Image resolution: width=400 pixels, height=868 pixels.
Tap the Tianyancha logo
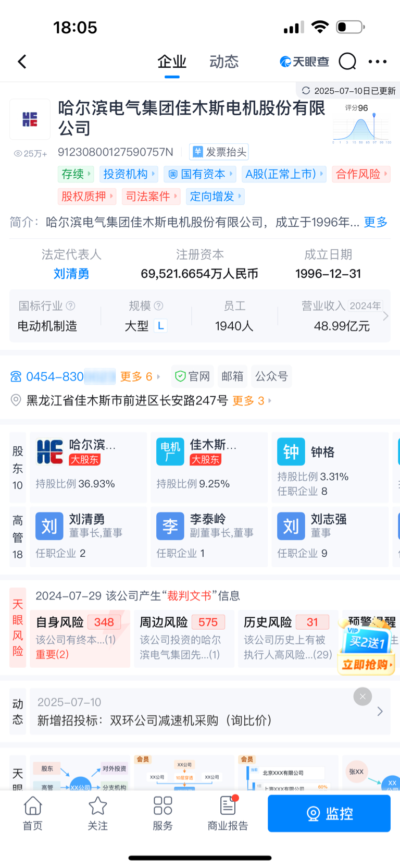pyautogui.click(x=305, y=62)
